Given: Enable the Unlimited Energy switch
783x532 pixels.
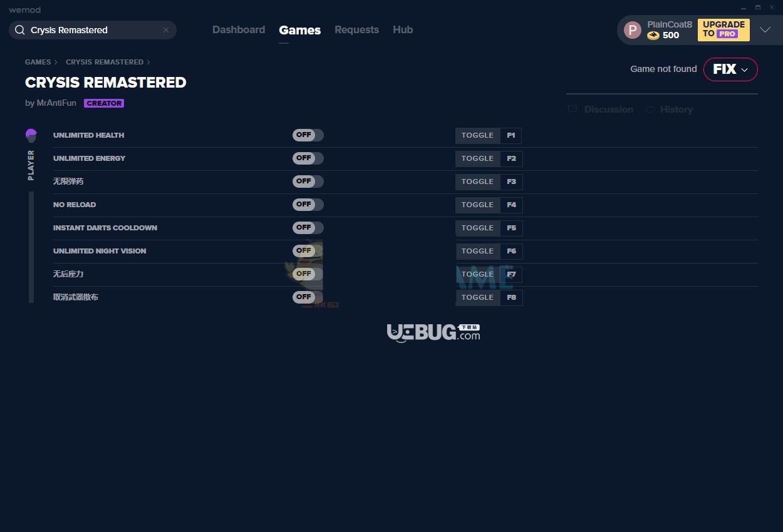Looking at the screenshot, I should pos(308,158).
